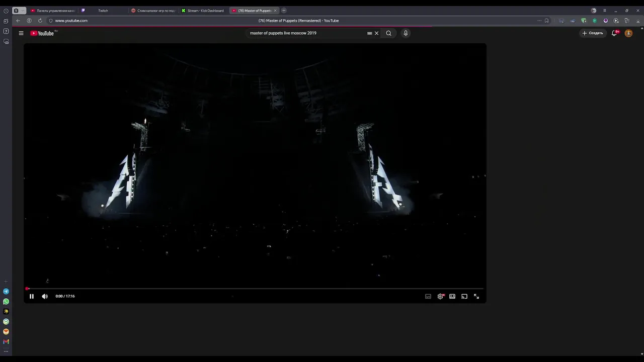644x362 pixels.
Task: Open Telegram from the browser sidebar
Action: (6, 292)
